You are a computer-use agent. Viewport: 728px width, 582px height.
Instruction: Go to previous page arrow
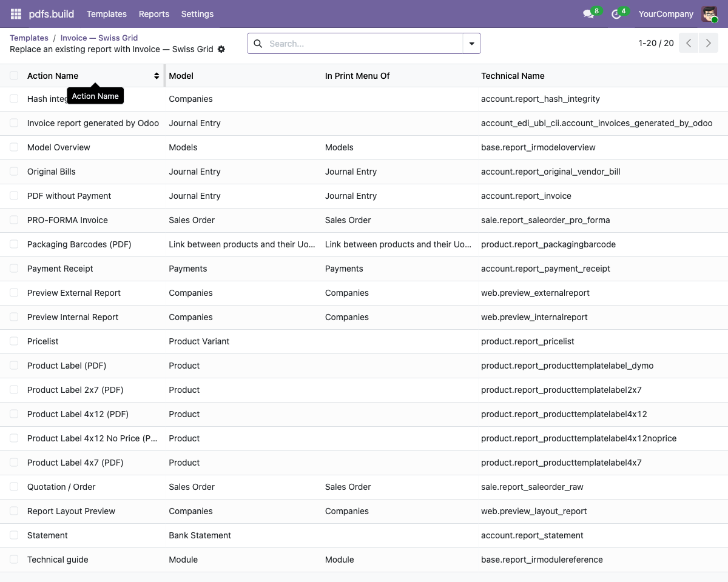689,43
